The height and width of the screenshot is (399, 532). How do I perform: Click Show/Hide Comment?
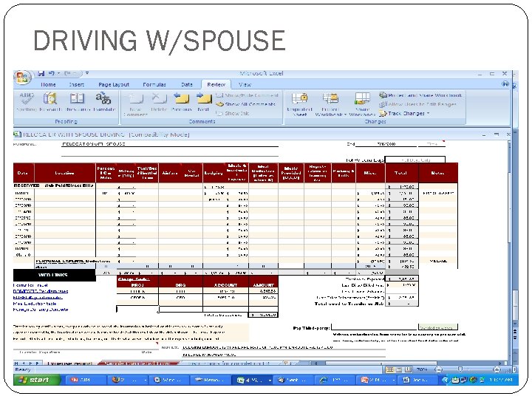click(247, 95)
